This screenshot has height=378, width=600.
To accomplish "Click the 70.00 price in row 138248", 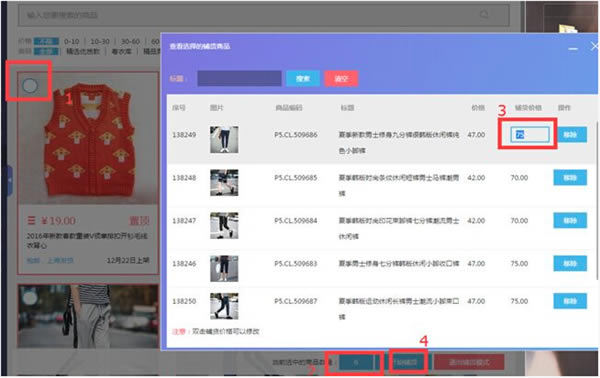I will click(519, 178).
